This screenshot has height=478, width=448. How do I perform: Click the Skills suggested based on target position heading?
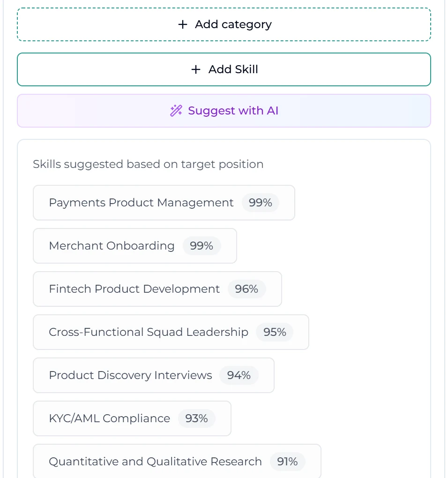tap(148, 164)
